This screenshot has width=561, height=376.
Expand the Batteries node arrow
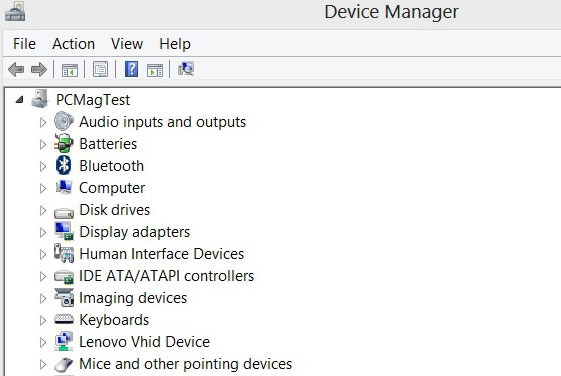tap(43, 145)
